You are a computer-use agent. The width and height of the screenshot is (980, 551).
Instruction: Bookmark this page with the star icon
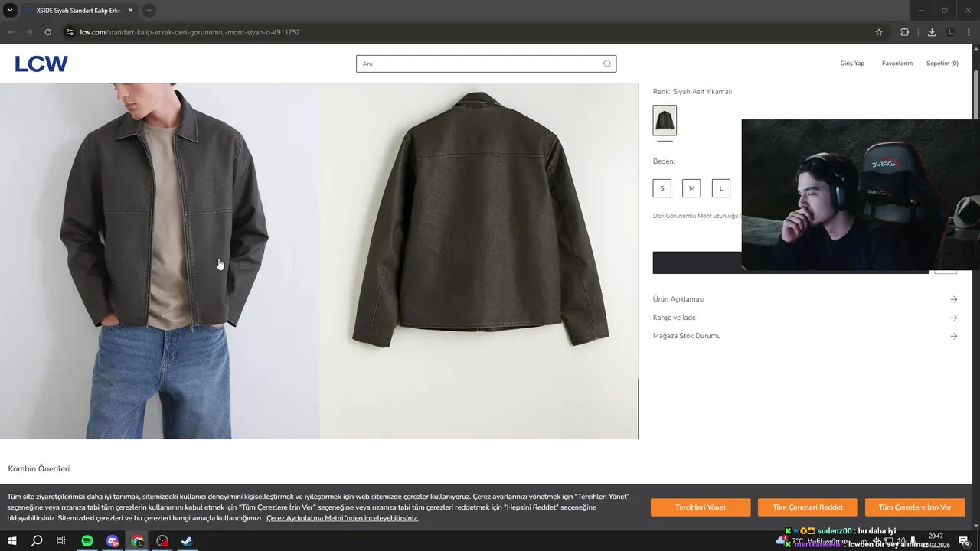coord(879,32)
